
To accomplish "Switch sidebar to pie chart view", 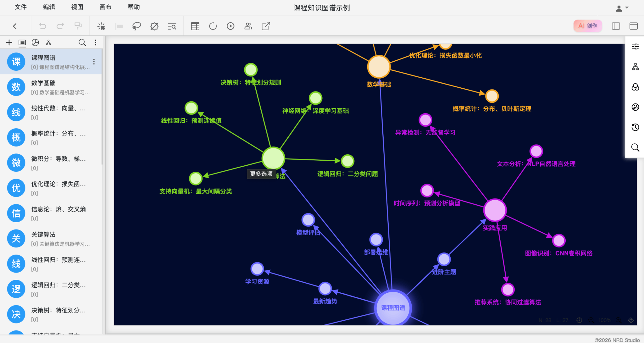I will [x=35, y=42].
